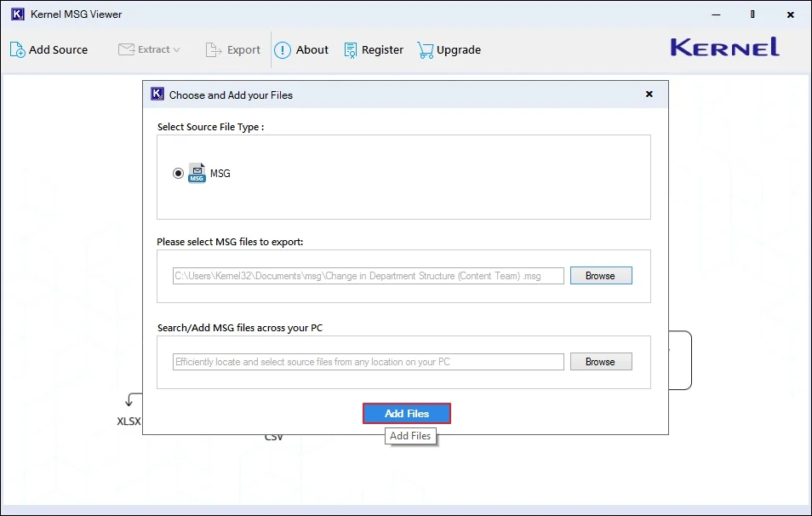Click the search MSG files input field
Screen dimensions: 812x516
369,362
